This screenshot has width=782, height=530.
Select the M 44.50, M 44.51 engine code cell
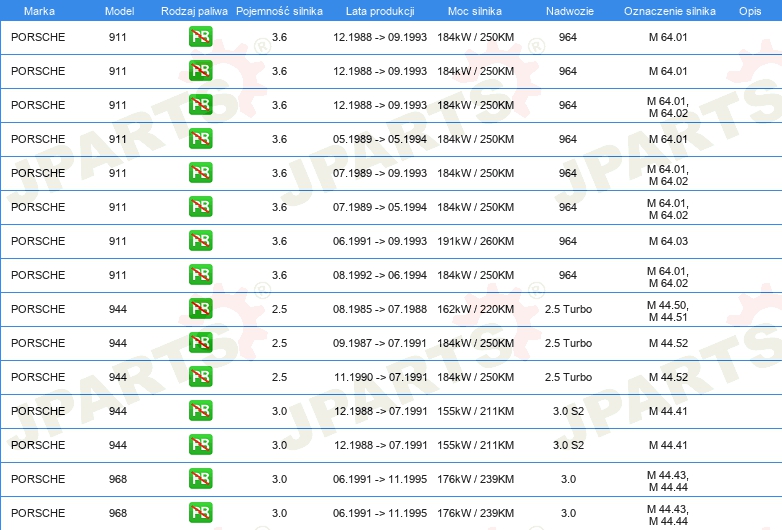coord(668,311)
